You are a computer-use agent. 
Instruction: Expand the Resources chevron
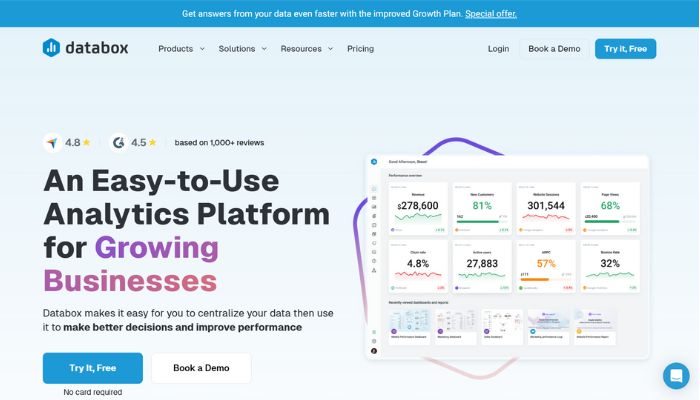(330, 49)
